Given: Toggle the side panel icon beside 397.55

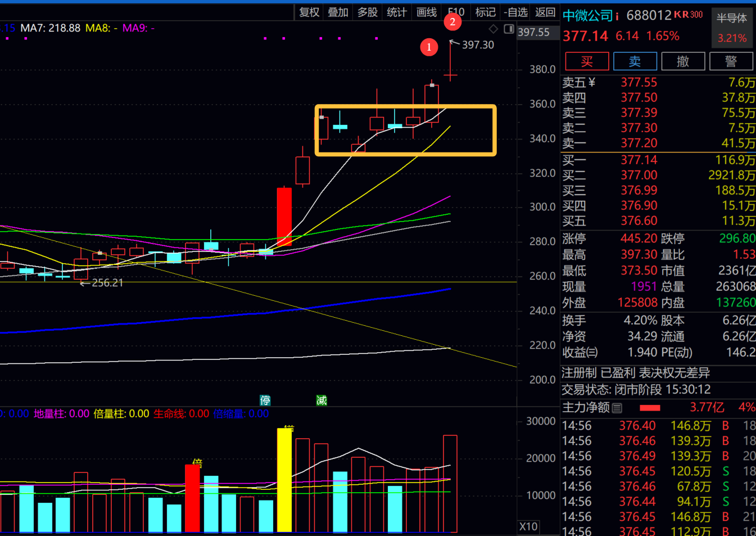Looking at the screenshot, I should pos(509,29).
